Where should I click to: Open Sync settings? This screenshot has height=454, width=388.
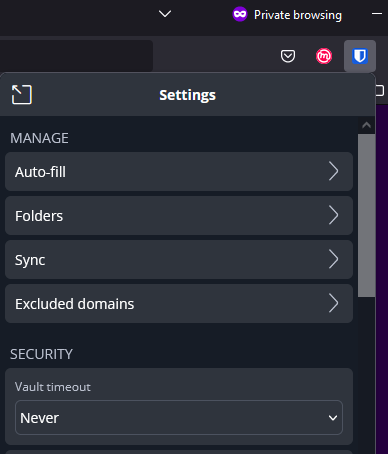(179, 260)
